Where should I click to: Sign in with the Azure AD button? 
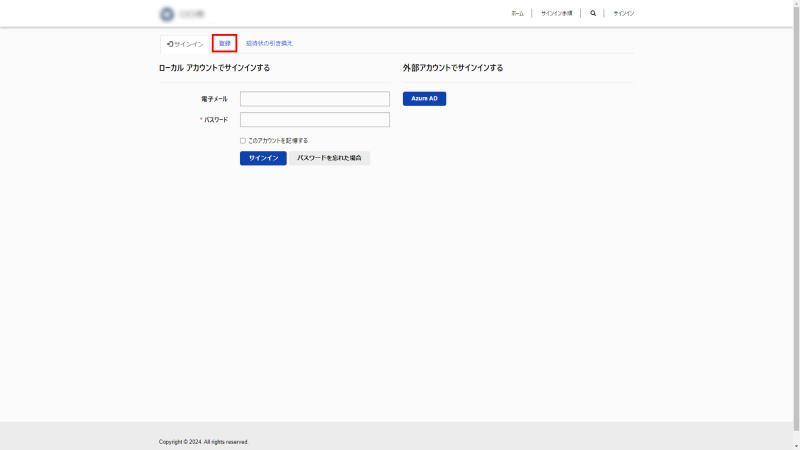(x=424, y=99)
